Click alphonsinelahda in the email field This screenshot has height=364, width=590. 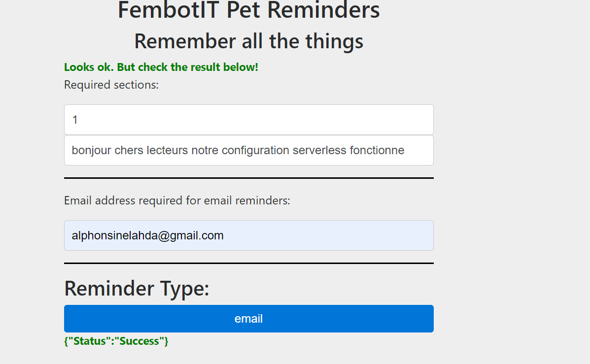point(114,235)
